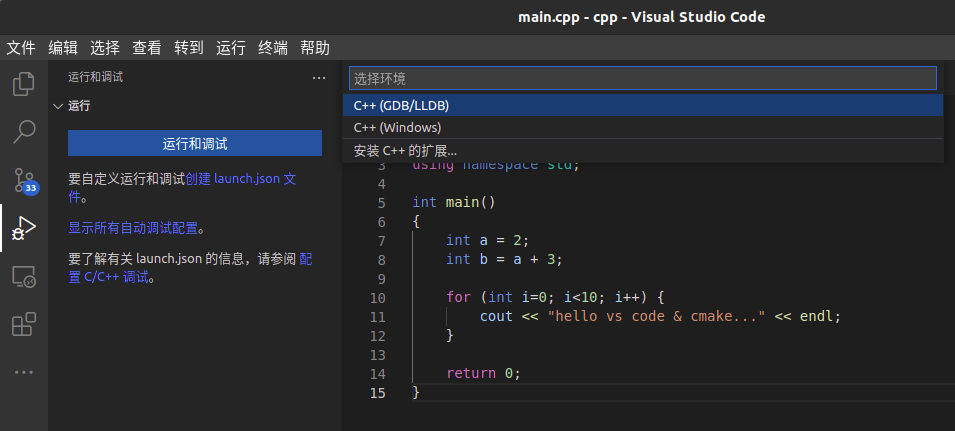Open Source Control with 33 badge
The height and width of the screenshot is (431, 955).
(25, 181)
